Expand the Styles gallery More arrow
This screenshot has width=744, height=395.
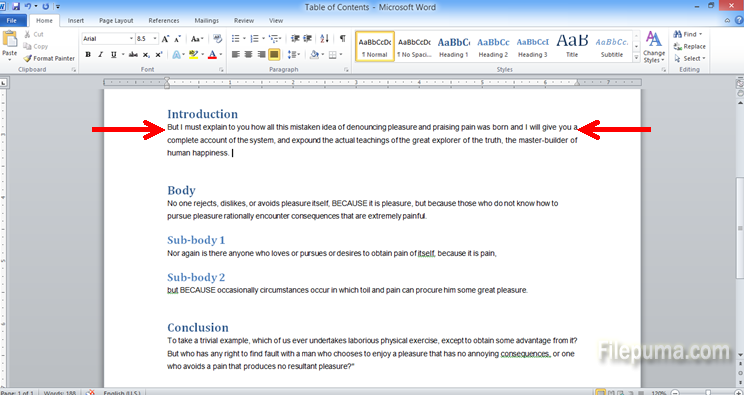click(x=636, y=57)
